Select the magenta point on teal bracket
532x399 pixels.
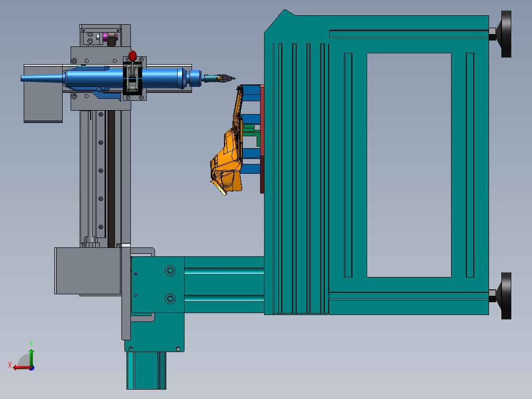pyautogui.click(x=136, y=274)
